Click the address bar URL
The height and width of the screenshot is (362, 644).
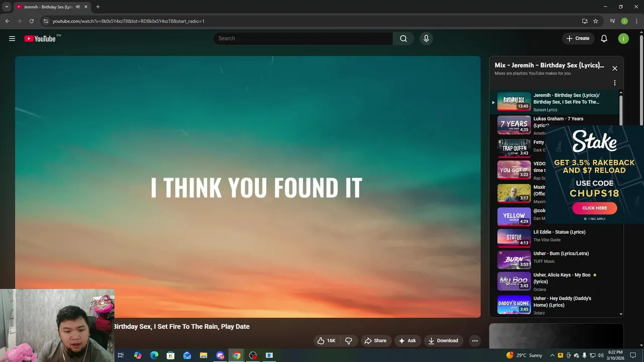[128, 21]
